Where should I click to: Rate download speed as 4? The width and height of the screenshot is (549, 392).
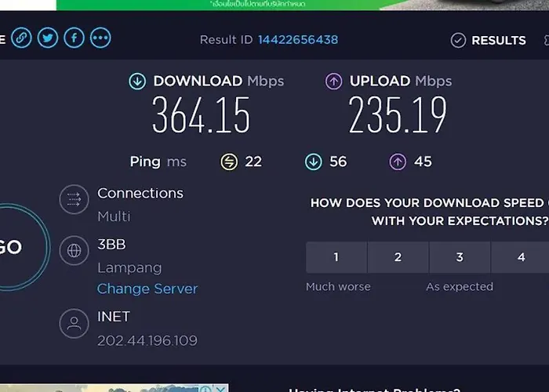click(520, 257)
